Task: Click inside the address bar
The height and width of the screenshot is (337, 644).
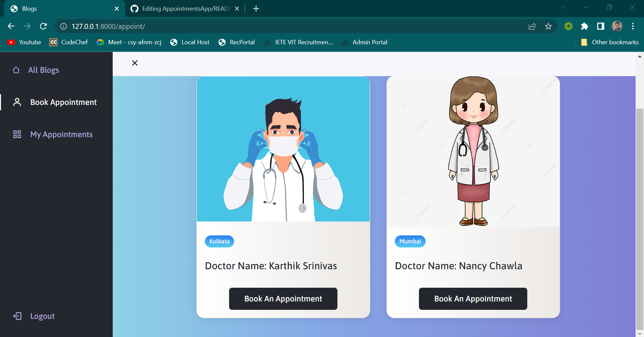Action: tap(235, 26)
